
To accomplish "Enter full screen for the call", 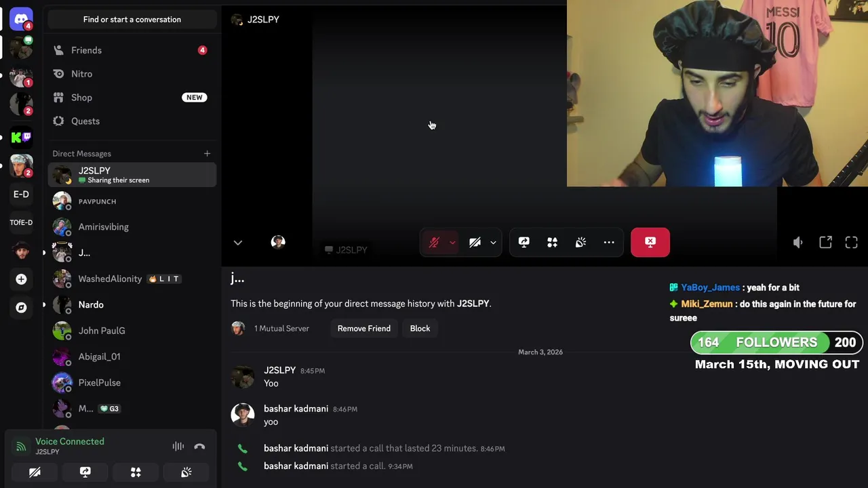I will [852, 243].
